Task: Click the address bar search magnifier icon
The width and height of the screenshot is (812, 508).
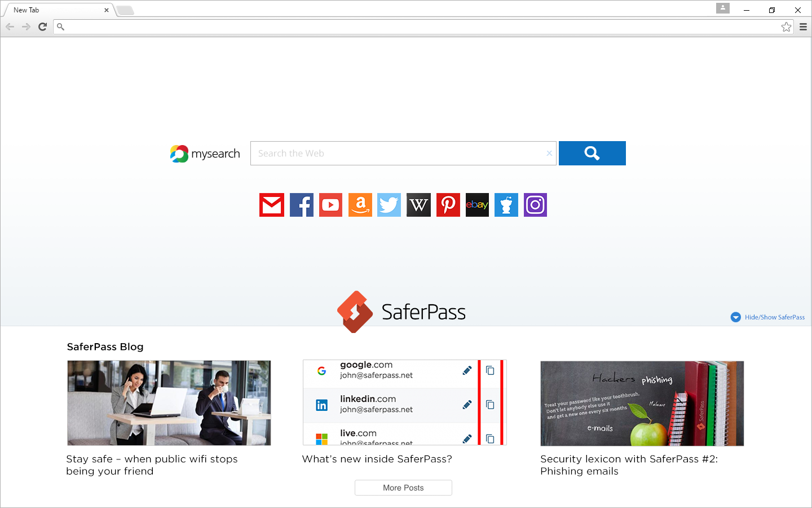Action: (61, 27)
